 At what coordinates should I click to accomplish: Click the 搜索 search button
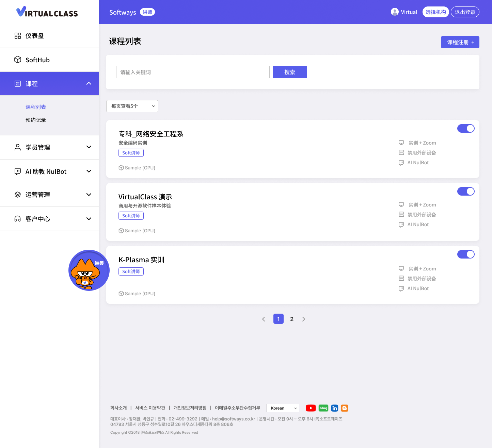(290, 72)
